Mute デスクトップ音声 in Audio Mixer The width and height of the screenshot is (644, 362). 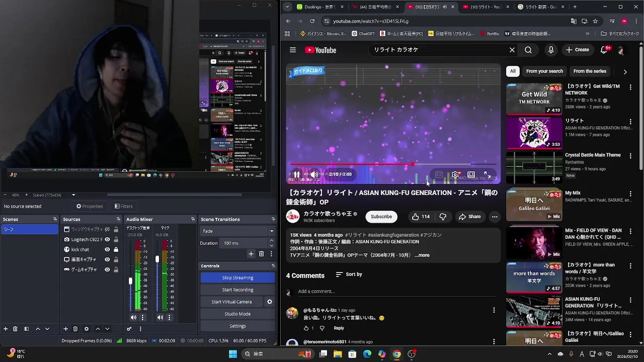(x=133, y=317)
